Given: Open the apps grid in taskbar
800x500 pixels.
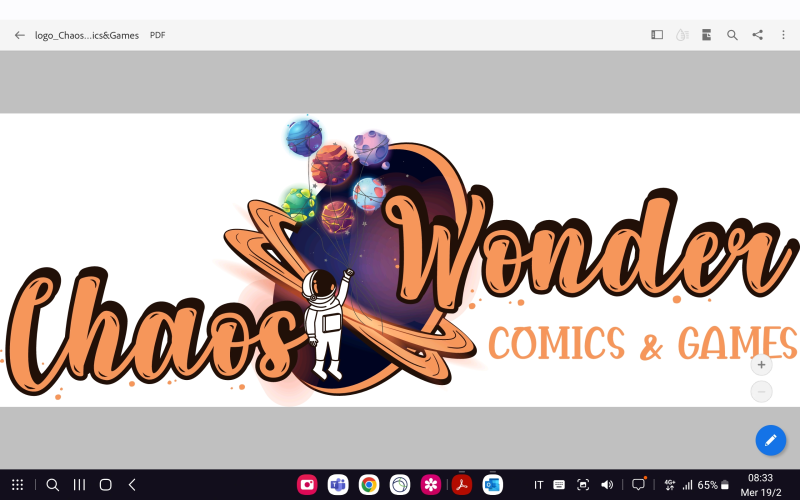Looking at the screenshot, I should pyautogui.click(x=17, y=485).
